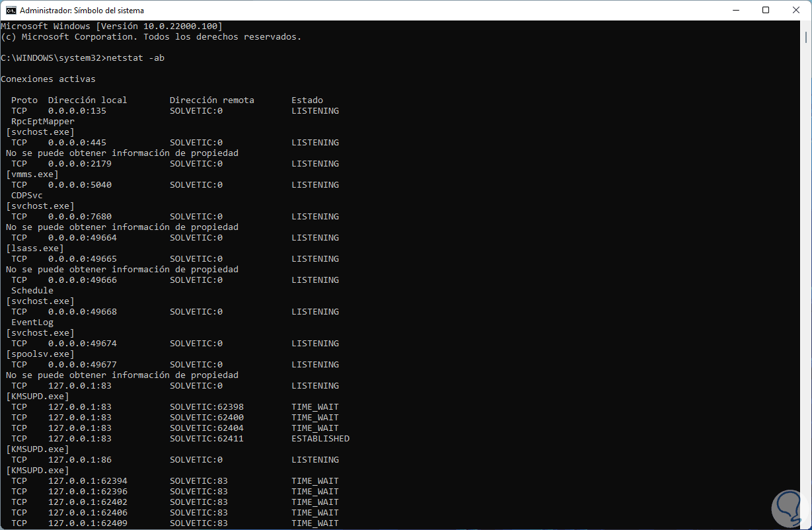Close the Símbolo del sistema window
Viewport: 812px width, 530px height.
coord(795,10)
